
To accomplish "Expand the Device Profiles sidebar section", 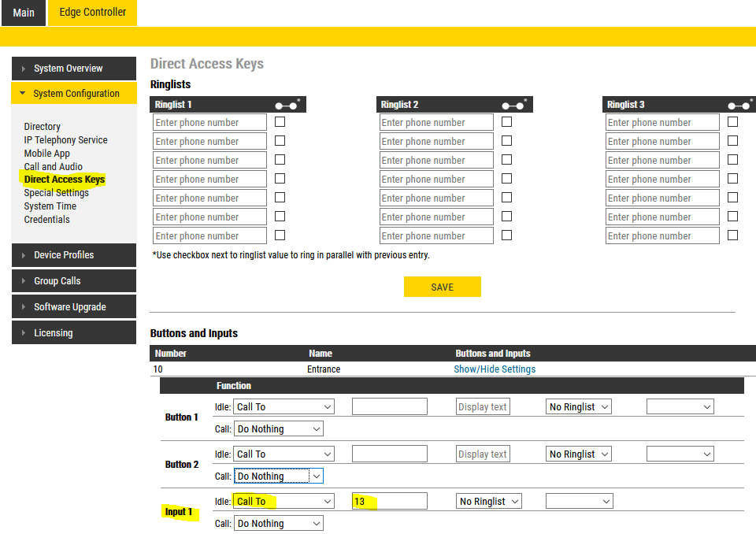I will (73, 255).
